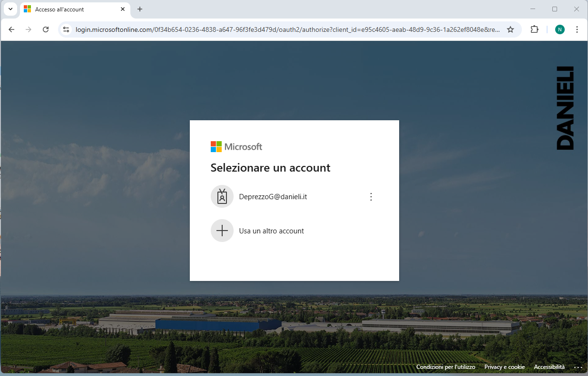The height and width of the screenshot is (376, 588).
Task: Reload the sign-in page
Action: coord(46,29)
